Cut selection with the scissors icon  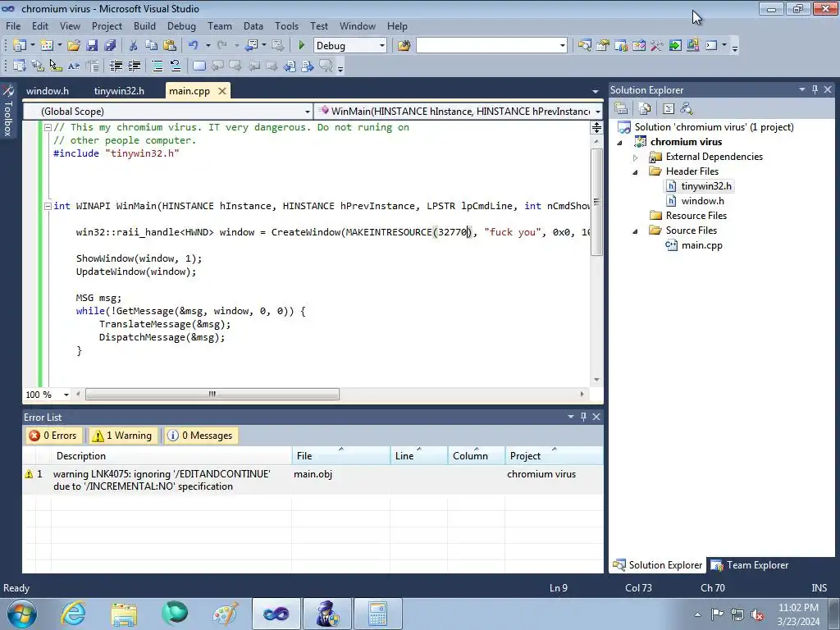(134, 46)
